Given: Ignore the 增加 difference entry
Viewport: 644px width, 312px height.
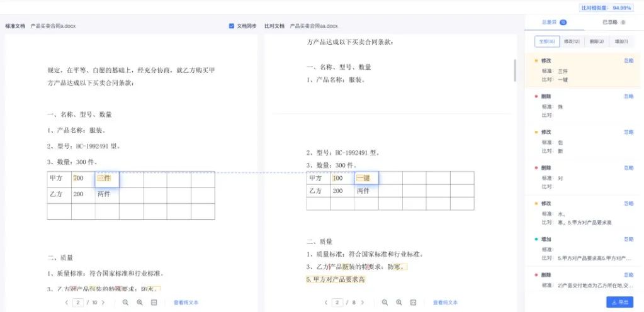Looking at the screenshot, I should coord(628,239).
